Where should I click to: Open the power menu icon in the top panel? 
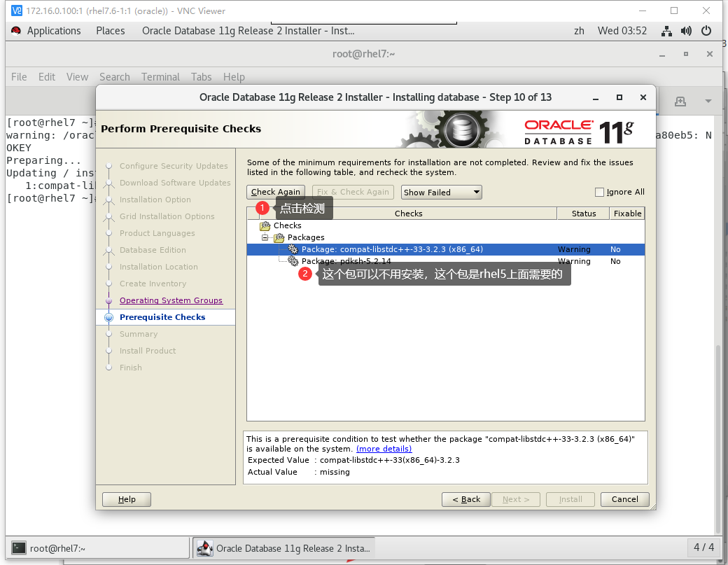pyautogui.click(x=706, y=31)
